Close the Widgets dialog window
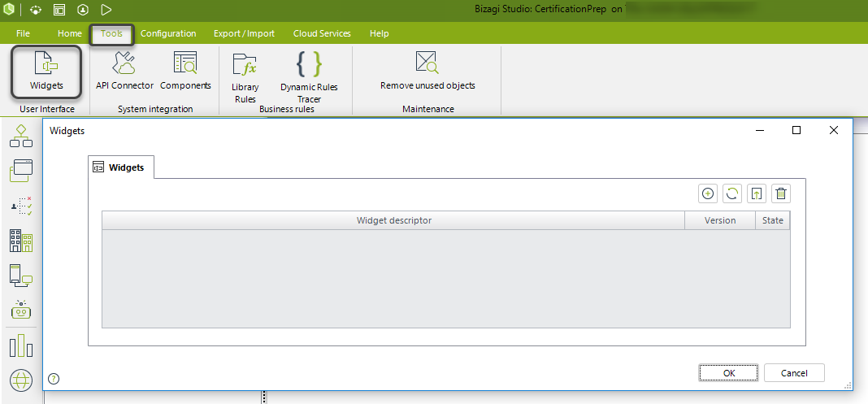The image size is (868, 404). [x=834, y=130]
